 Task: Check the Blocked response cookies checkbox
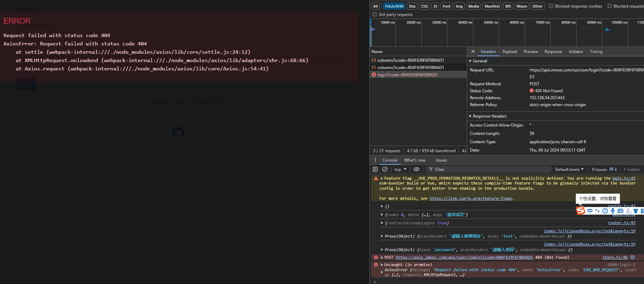click(x=551, y=6)
